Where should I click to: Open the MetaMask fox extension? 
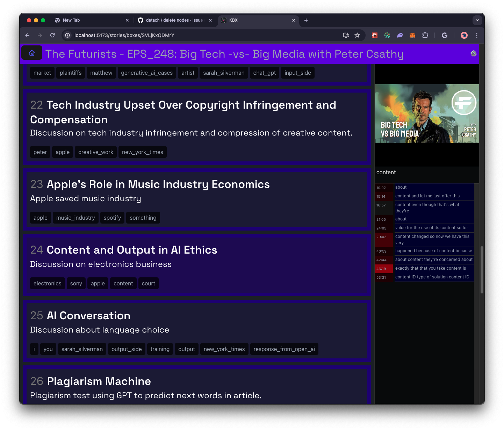point(412,35)
